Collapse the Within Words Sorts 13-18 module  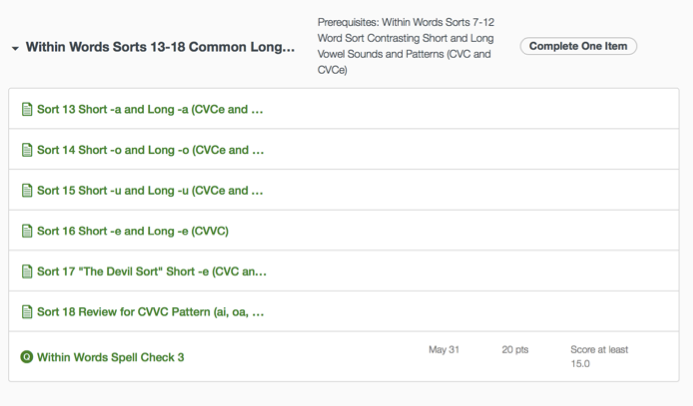tap(14, 48)
